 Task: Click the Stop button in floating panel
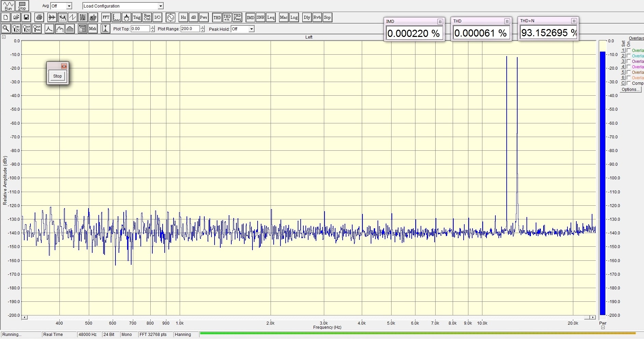(57, 76)
